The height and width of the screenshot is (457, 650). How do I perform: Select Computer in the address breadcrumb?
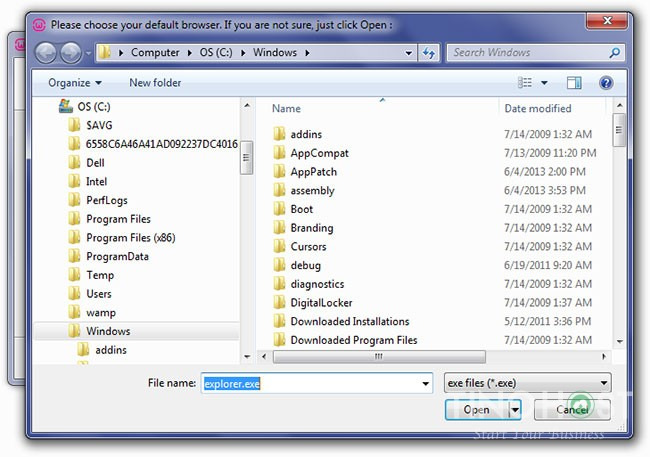point(155,53)
